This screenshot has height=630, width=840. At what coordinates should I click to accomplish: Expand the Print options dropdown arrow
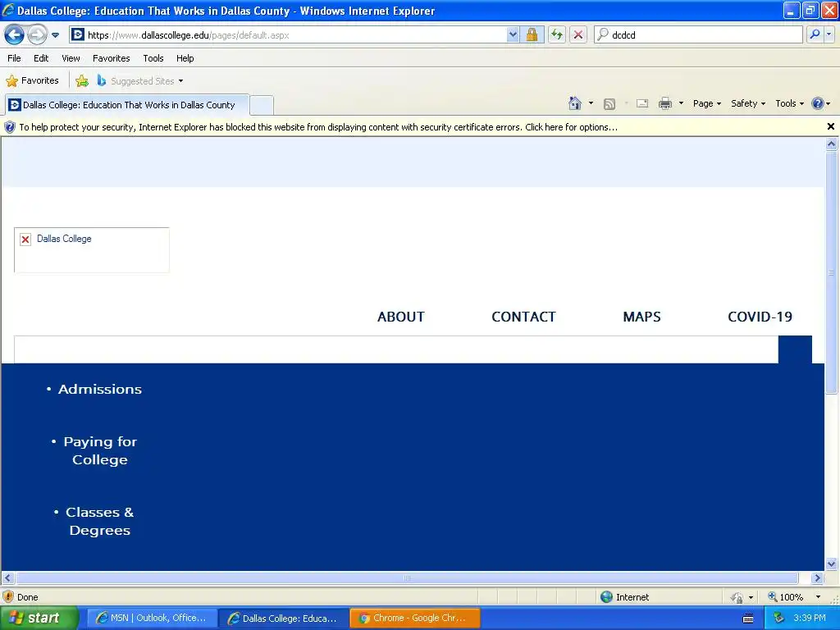[x=681, y=103]
